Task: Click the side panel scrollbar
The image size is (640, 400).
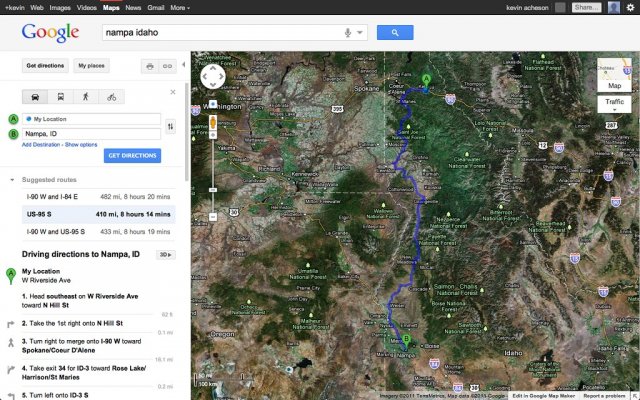Action: tap(187, 131)
